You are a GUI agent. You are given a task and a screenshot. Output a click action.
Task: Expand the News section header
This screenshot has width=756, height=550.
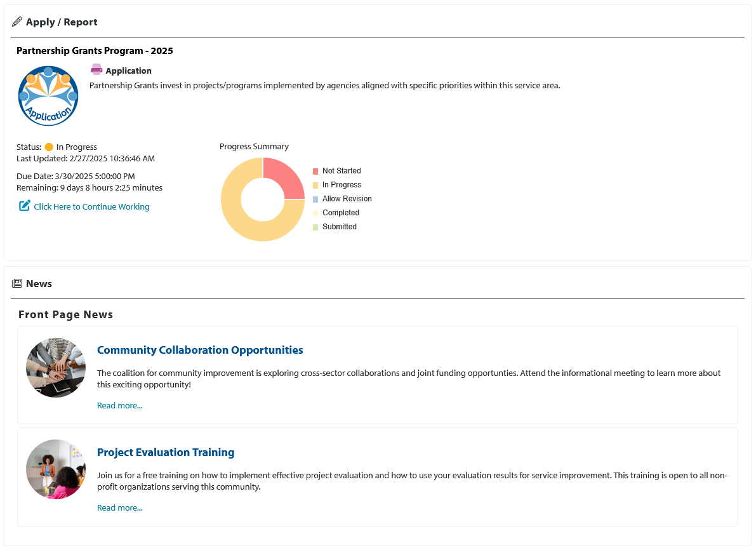coord(39,283)
